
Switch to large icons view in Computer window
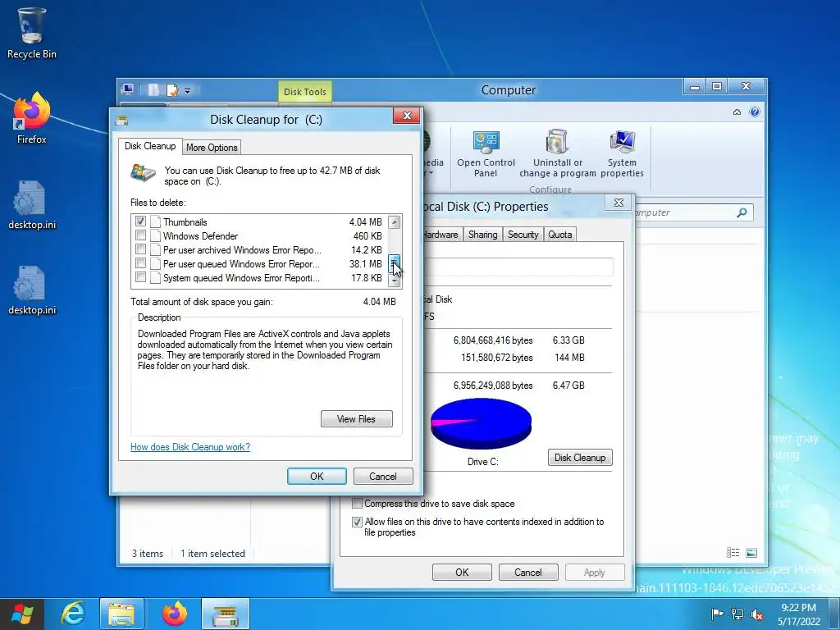(x=751, y=553)
